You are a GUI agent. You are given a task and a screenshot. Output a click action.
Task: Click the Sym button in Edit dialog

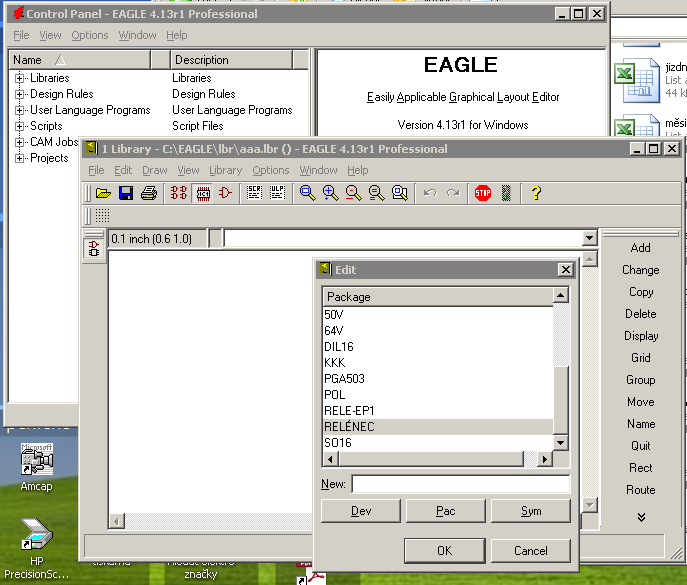531,511
